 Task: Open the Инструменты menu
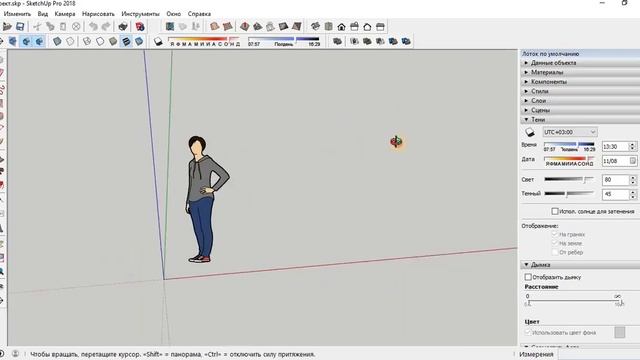tap(140, 14)
